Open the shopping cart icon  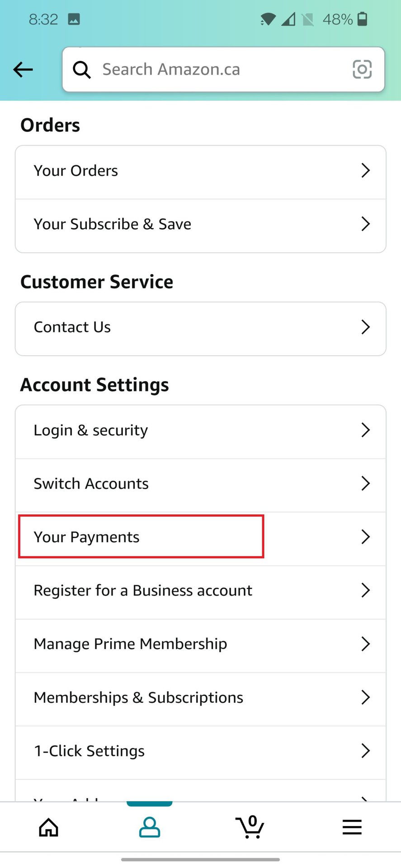250,827
